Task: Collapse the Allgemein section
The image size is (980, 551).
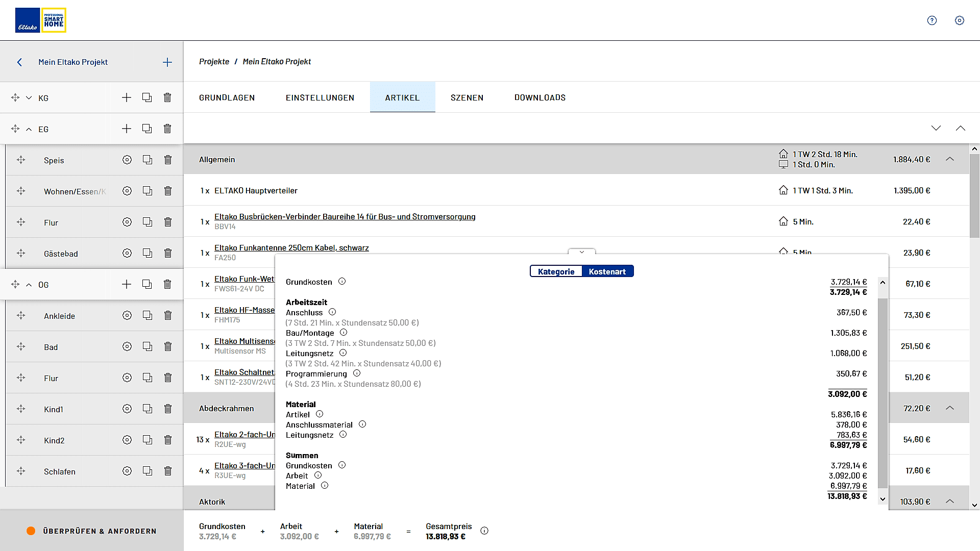Action: 949,159
